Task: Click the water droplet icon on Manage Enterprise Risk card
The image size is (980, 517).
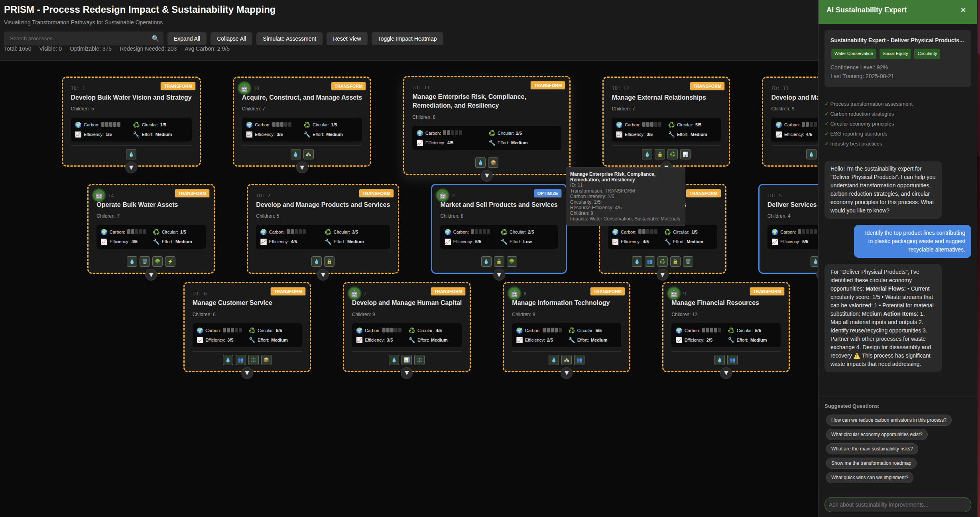Action: (x=480, y=163)
